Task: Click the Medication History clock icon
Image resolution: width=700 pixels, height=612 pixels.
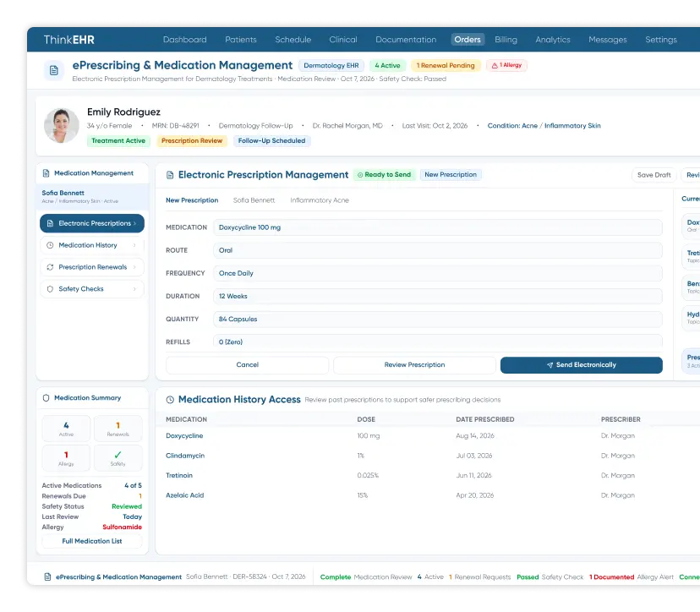Action: pyautogui.click(x=50, y=245)
